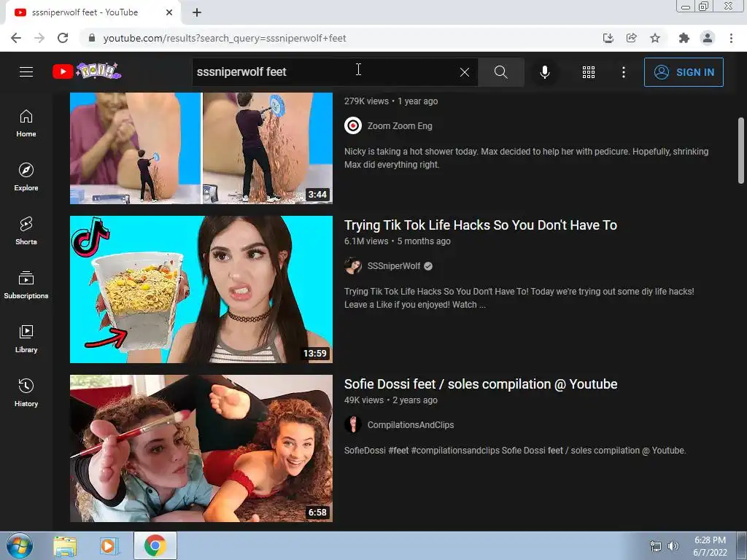Open the Chrome three-dot menu
The image size is (747, 560).
tap(731, 38)
